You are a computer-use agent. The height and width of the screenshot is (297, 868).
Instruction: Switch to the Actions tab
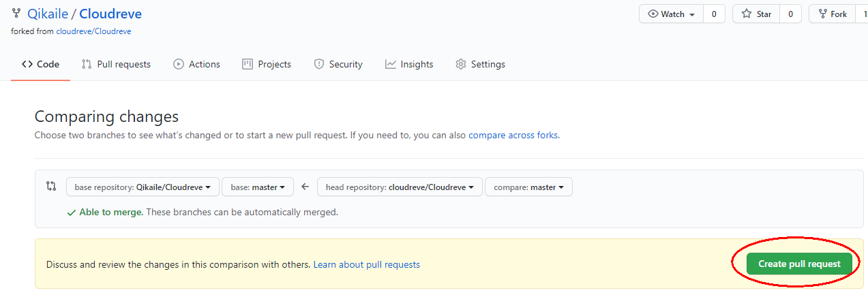coord(196,64)
